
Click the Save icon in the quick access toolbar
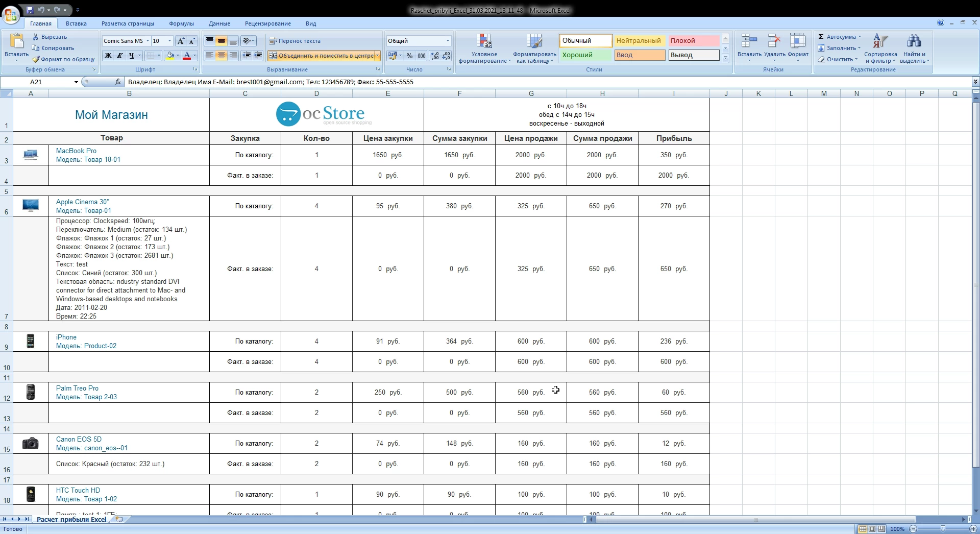click(30, 10)
